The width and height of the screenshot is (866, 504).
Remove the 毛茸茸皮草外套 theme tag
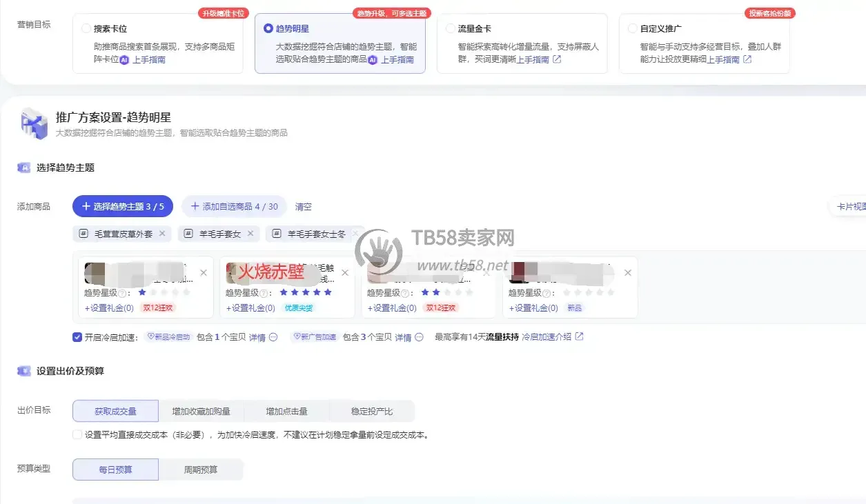pyautogui.click(x=162, y=234)
